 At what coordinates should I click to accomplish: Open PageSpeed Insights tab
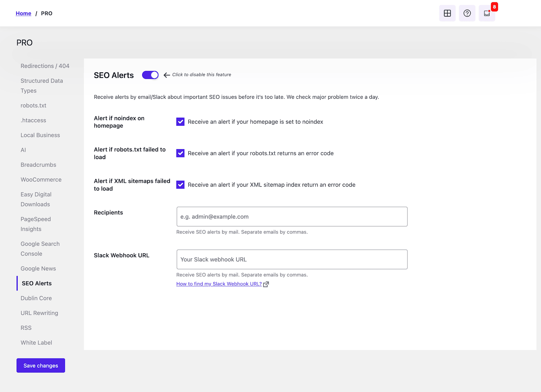(36, 224)
